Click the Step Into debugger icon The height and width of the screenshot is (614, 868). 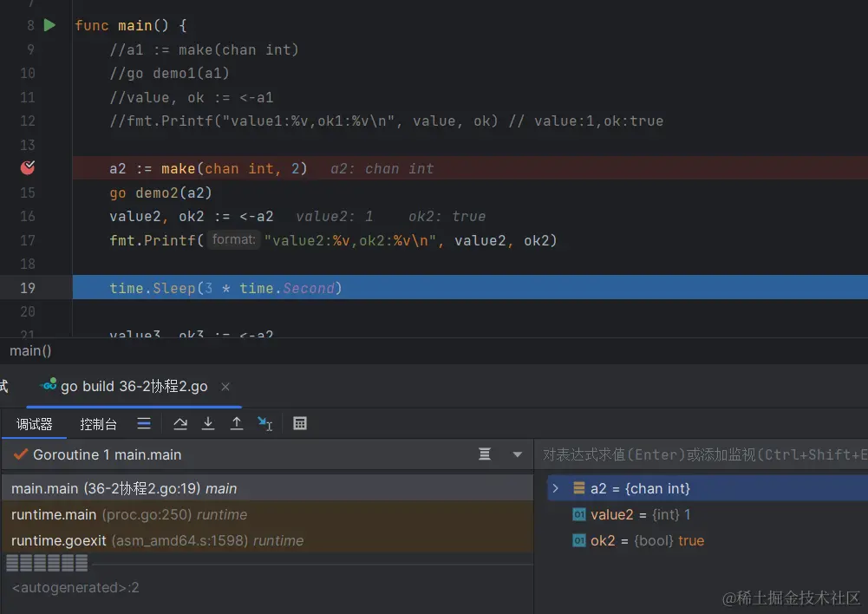coord(208,423)
